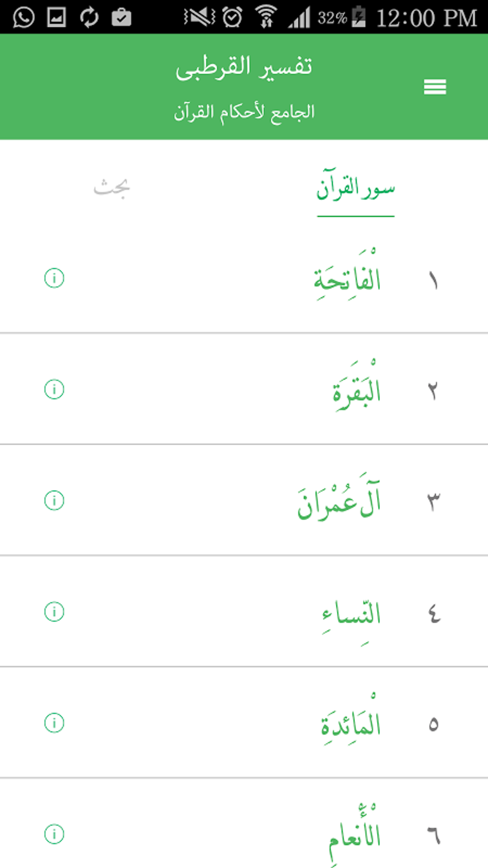The height and width of the screenshot is (868, 488).
Task: Switch to the search (بحث) tab
Action: point(111,188)
